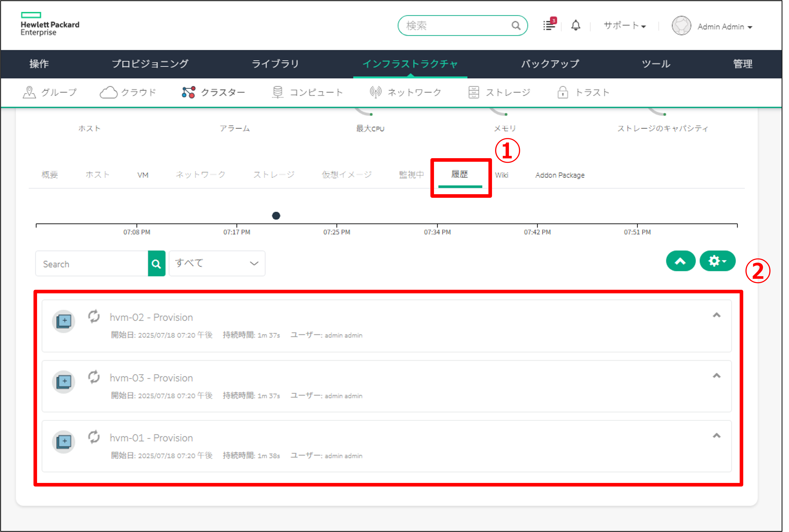Screen dimensions: 789x532
Task: Open the すべて filter dropdown
Action: [x=217, y=263]
